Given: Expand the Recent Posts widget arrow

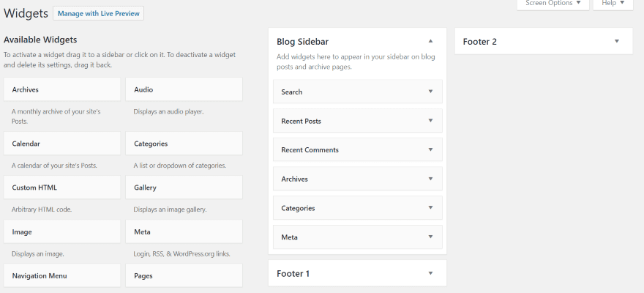Looking at the screenshot, I should pyautogui.click(x=430, y=121).
